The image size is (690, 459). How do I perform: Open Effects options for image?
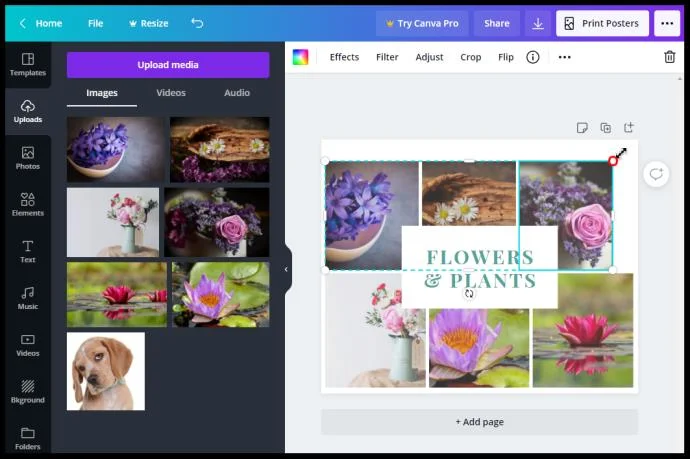344,57
